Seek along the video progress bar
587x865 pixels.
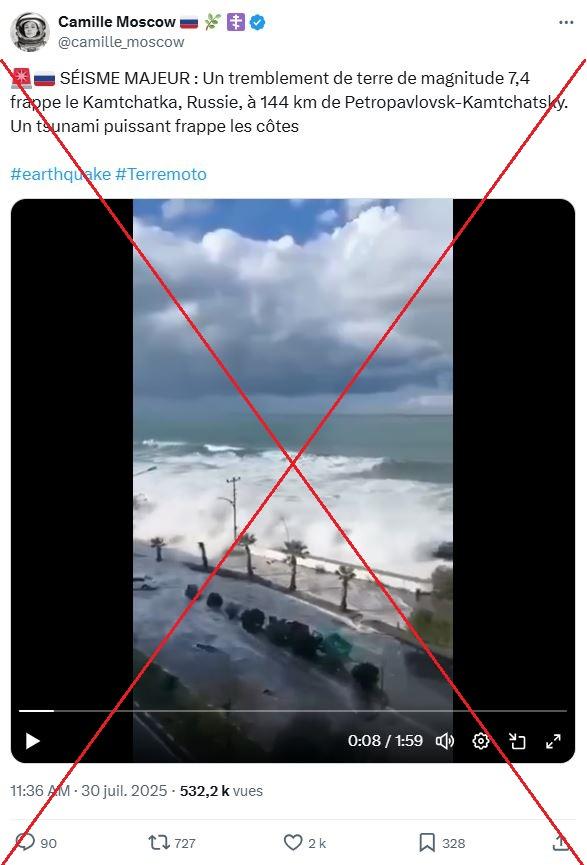click(x=293, y=711)
